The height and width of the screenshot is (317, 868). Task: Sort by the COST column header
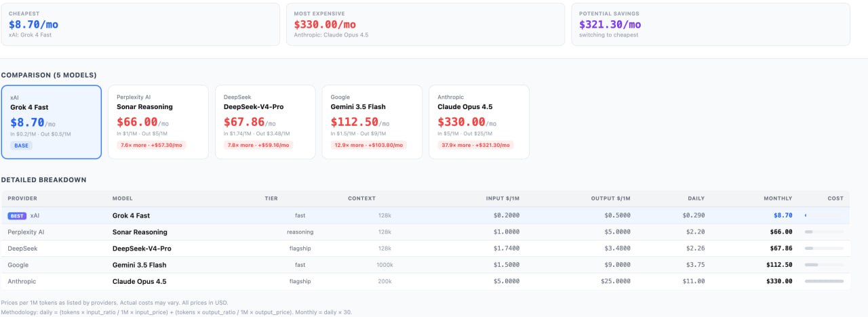pos(835,198)
